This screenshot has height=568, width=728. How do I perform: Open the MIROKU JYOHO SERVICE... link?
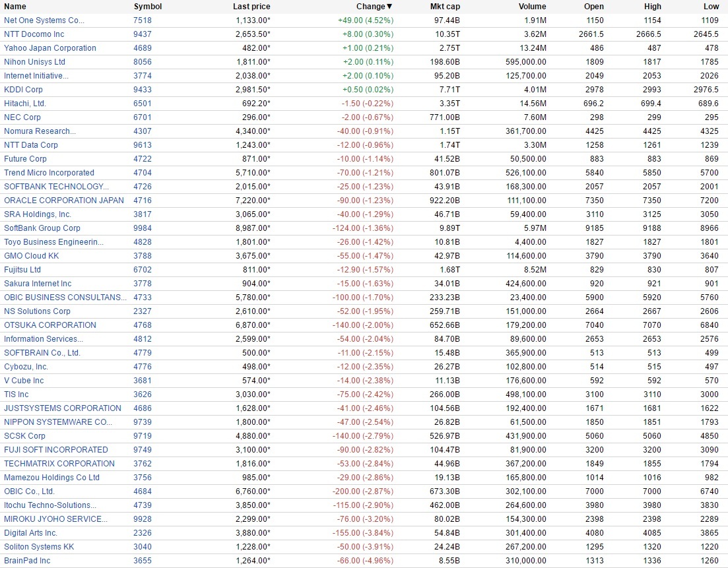click(55, 519)
